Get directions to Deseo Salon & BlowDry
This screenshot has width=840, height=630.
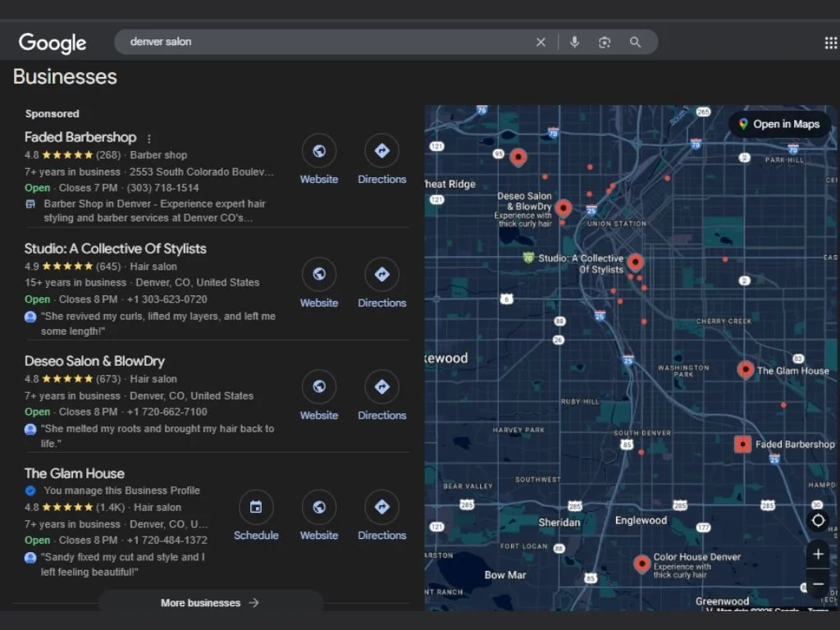click(x=382, y=386)
